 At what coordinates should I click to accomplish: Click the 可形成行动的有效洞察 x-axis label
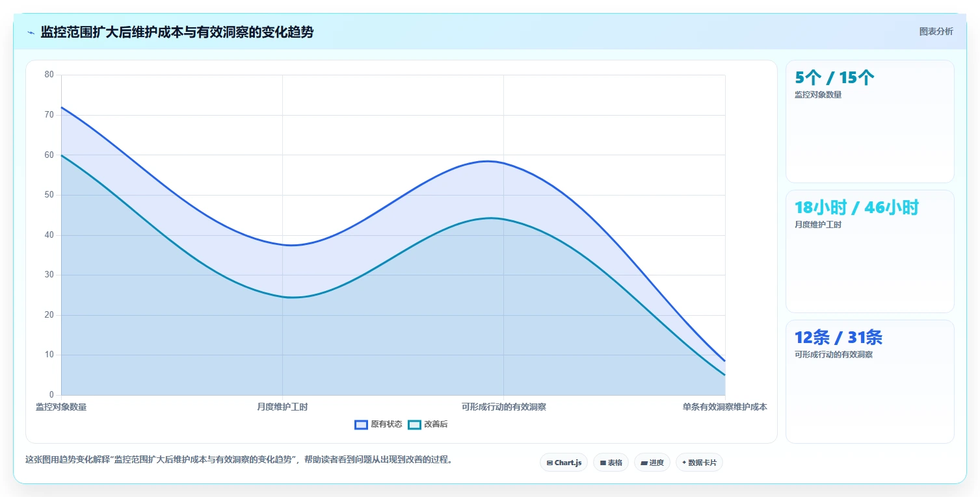(x=503, y=407)
